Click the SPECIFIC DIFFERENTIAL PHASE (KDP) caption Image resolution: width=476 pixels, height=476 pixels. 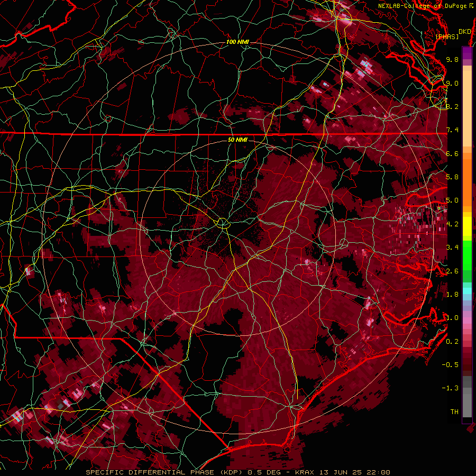pyautogui.click(x=164, y=472)
